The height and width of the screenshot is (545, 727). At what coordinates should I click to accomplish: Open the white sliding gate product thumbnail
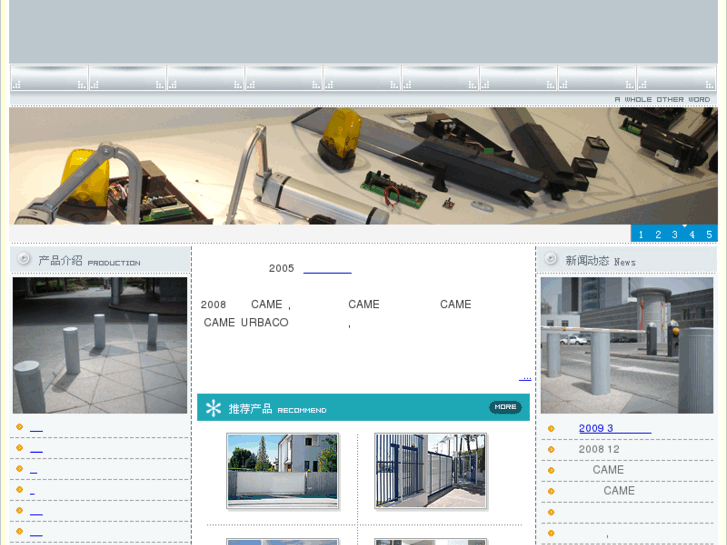click(282, 471)
